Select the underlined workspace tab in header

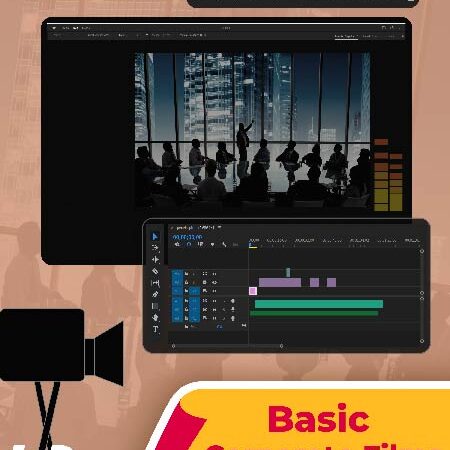pos(346,36)
